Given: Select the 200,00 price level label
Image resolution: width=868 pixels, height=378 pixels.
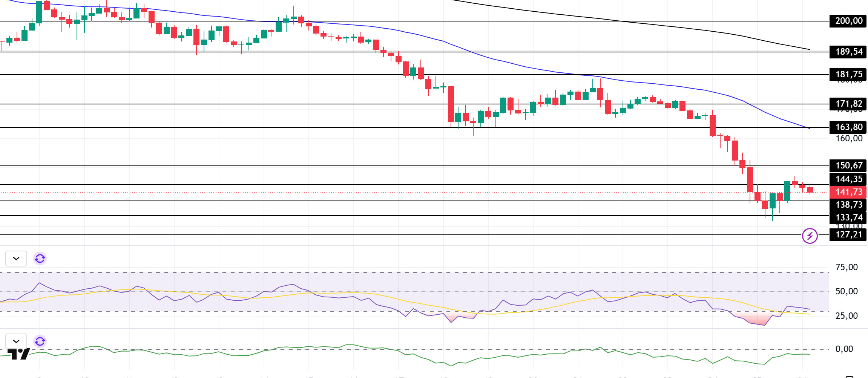Looking at the screenshot, I should coord(848,21).
